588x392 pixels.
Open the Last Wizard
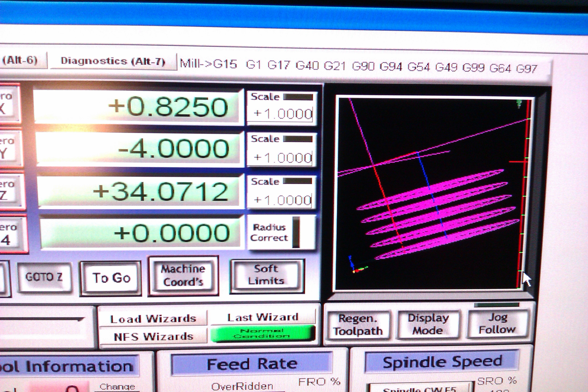[263, 318]
